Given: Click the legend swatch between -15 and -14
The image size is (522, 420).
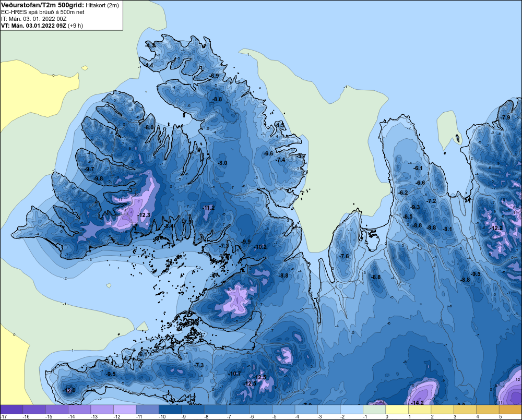Looking at the screenshot, I should [x=57, y=410].
